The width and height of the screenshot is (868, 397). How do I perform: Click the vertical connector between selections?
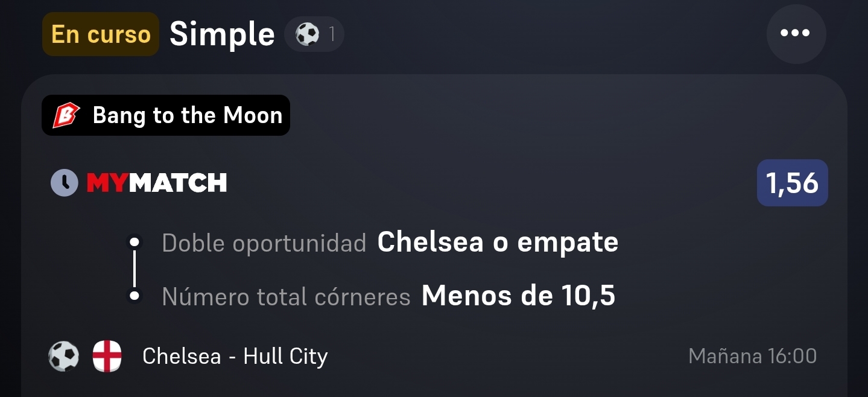pos(135,269)
